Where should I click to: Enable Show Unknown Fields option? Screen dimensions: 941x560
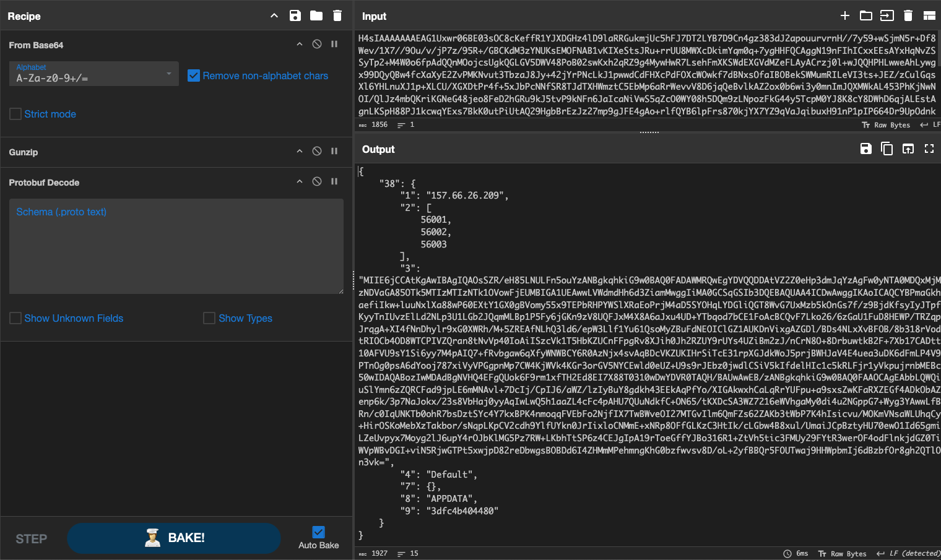pyautogui.click(x=15, y=318)
